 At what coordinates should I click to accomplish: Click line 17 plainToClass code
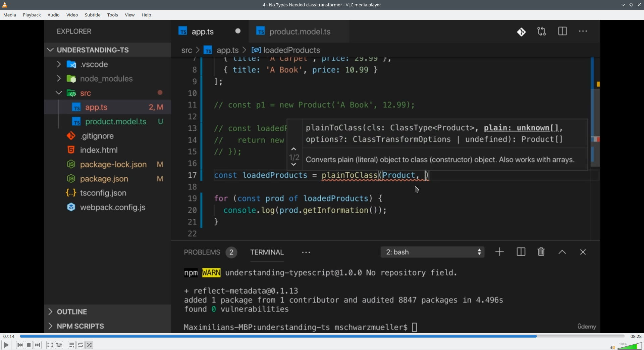[350, 175]
